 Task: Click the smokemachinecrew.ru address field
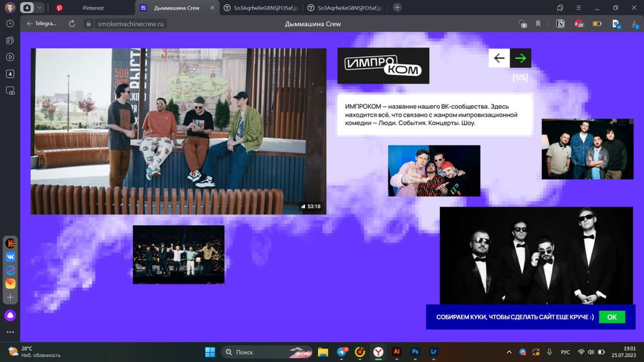[x=131, y=24]
